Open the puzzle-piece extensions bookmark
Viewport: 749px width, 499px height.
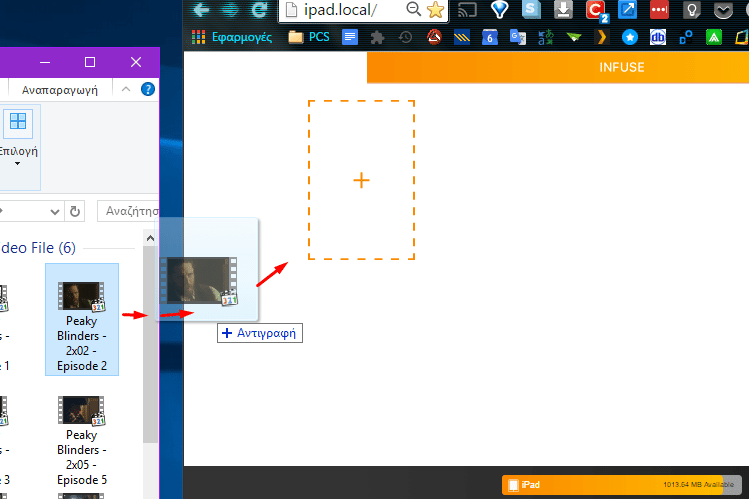pos(377,37)
